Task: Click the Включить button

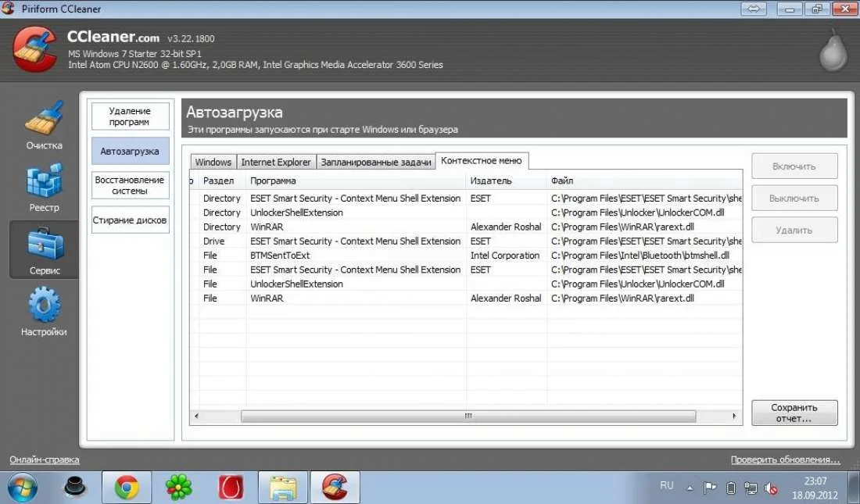Action: (794, 166)
